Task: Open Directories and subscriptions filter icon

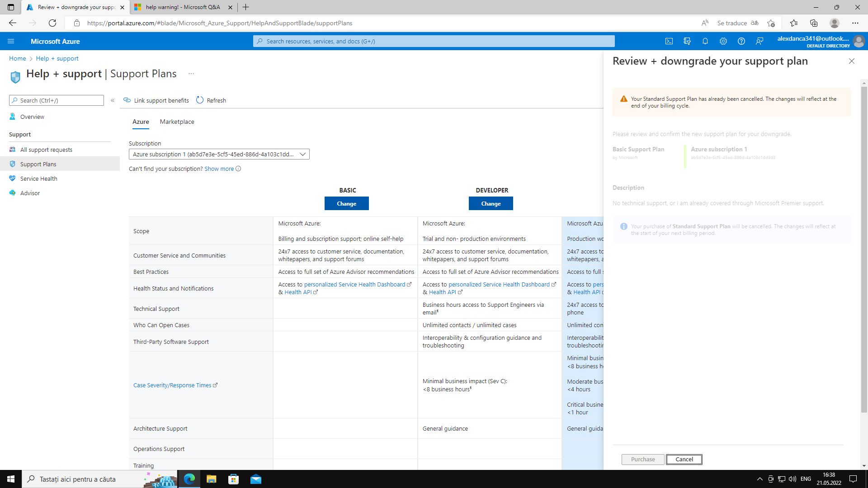Action: pyautogui.click(x=687, y=41)
